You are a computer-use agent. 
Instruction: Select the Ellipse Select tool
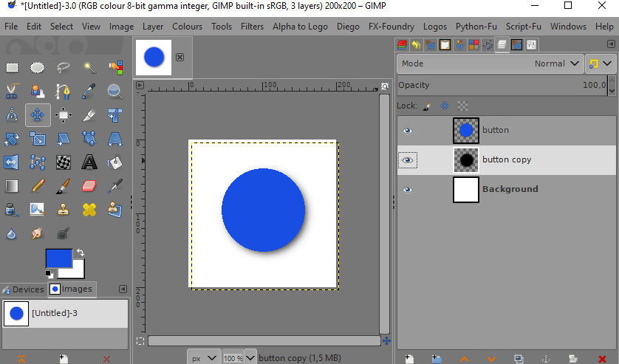(38, 68)
